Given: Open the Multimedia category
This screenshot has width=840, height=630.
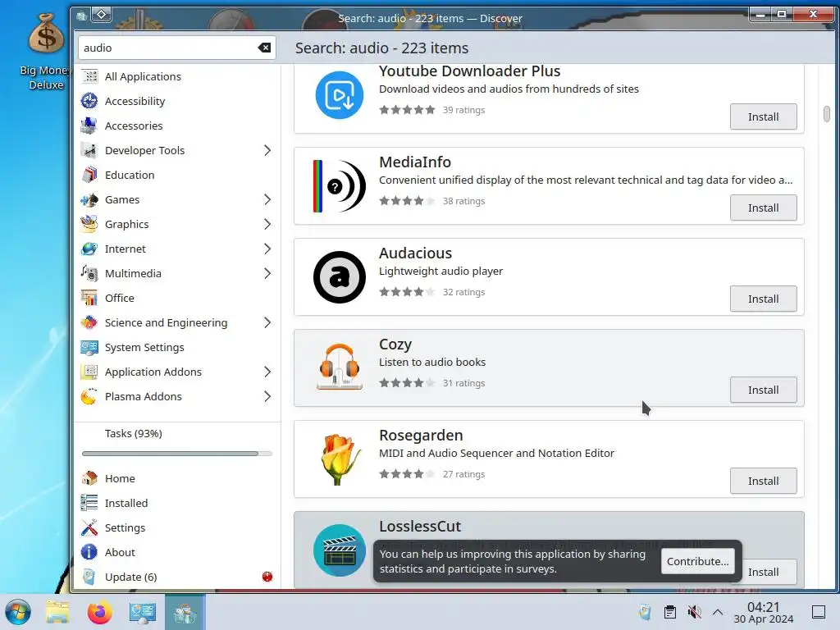Looking at the screenshot, I should tap(177, 274).
